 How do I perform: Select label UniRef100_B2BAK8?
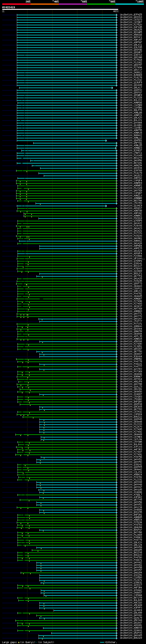pos(131,75)
